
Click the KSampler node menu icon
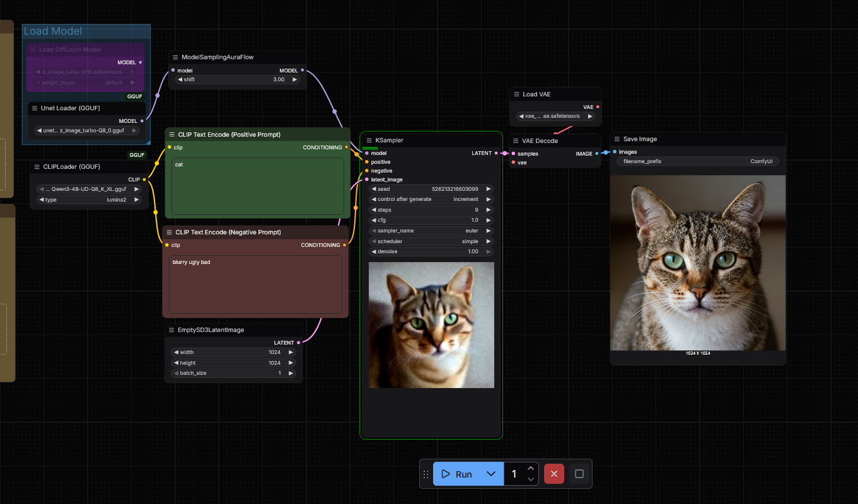click(x=369, y=140)
